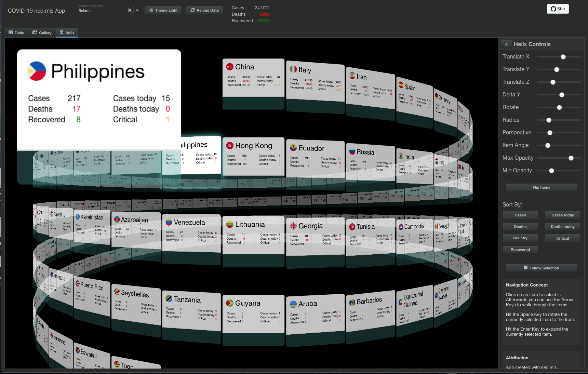Sort by Cases today
The height and width of the screenshot is (374, 588).
click(562, 215)
